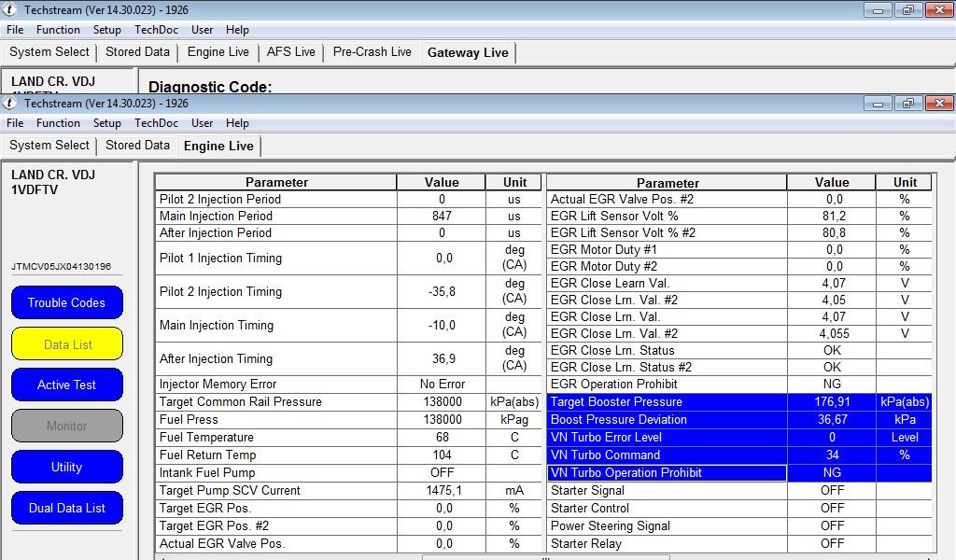Select EGR Motor Duty #1 row
Screen dimensions: 956x560
739,250
